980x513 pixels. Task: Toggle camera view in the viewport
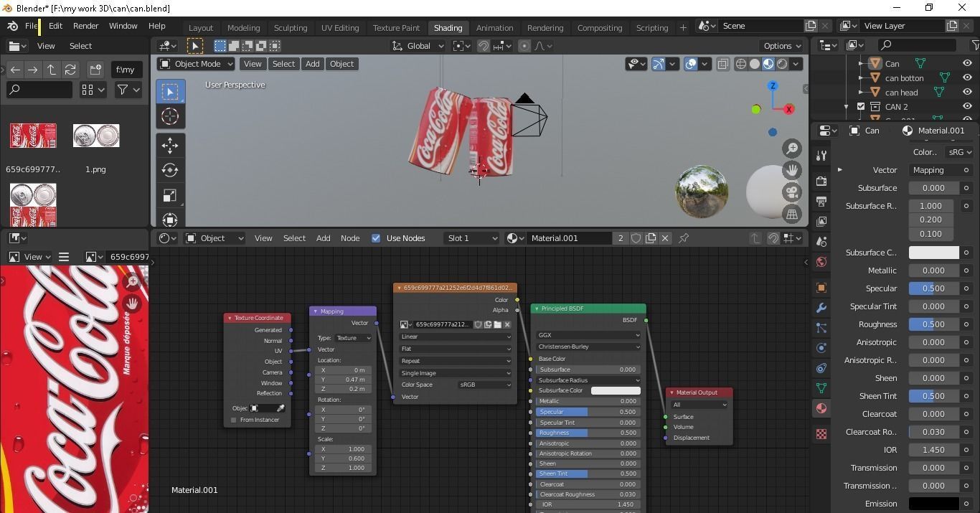coord(792,192)
